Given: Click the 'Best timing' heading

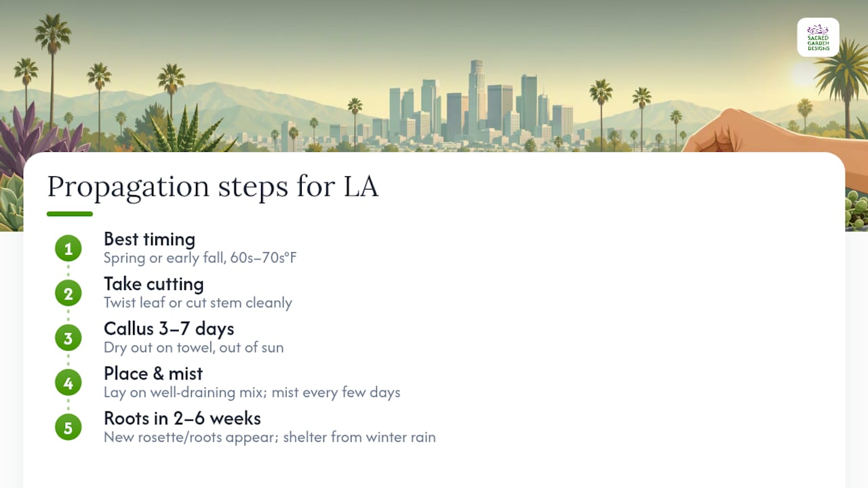Looking at the screenshot, I should 149,239.
